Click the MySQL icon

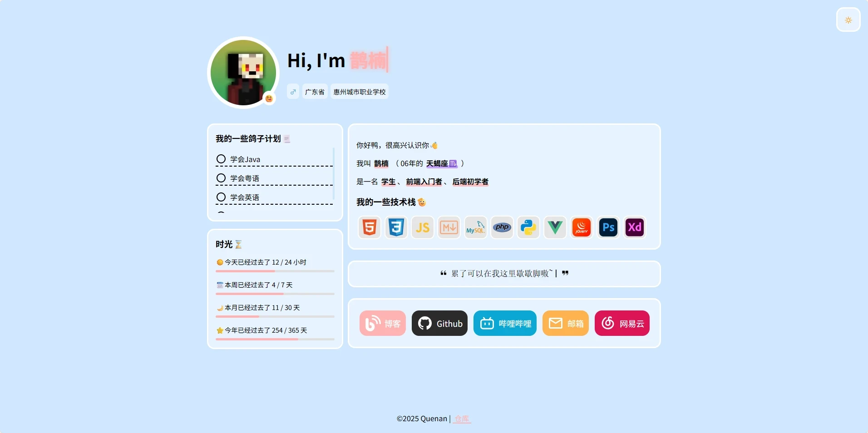(x=476, y=227)
